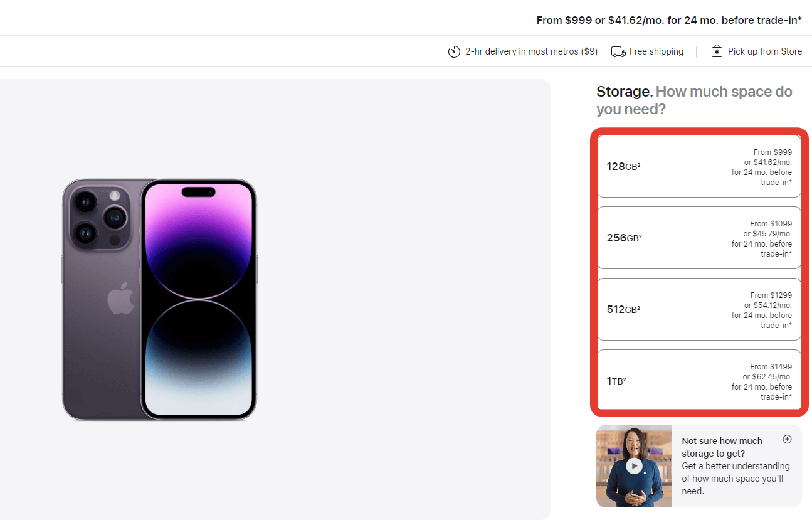The height and width of the screenshot is (520, 812).
Task: Click the Pick up from Store link
Action: (x=764, y=51)
